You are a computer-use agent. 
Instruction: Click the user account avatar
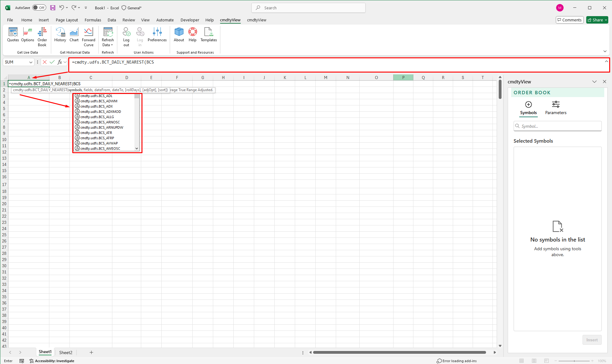[x=560, y=8]
